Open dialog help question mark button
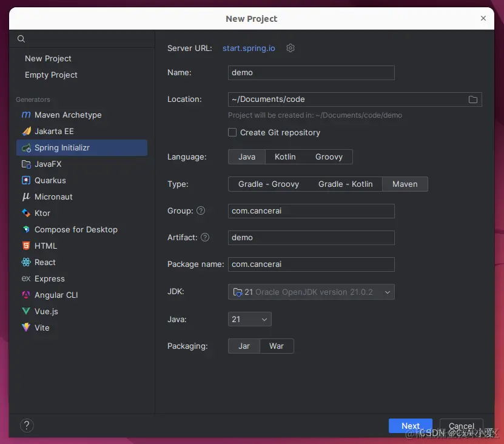The image size is (504, 444). (27, 426)
